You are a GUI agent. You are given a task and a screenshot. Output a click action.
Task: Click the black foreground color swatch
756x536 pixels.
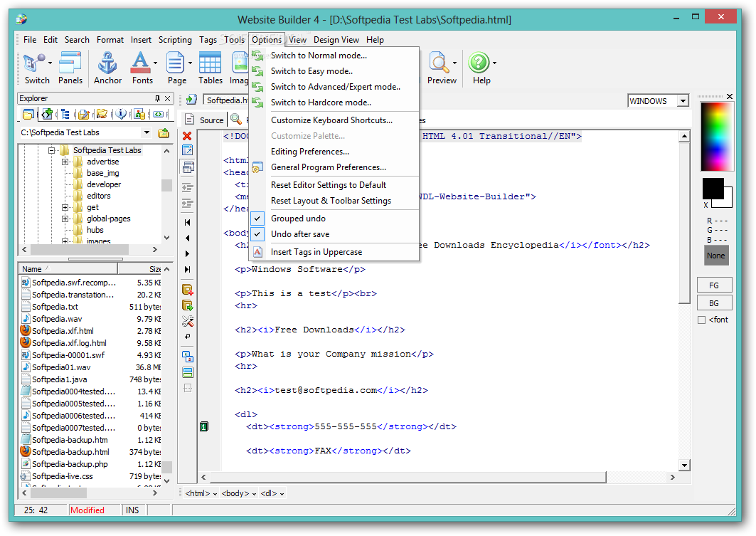coord(713,188)
